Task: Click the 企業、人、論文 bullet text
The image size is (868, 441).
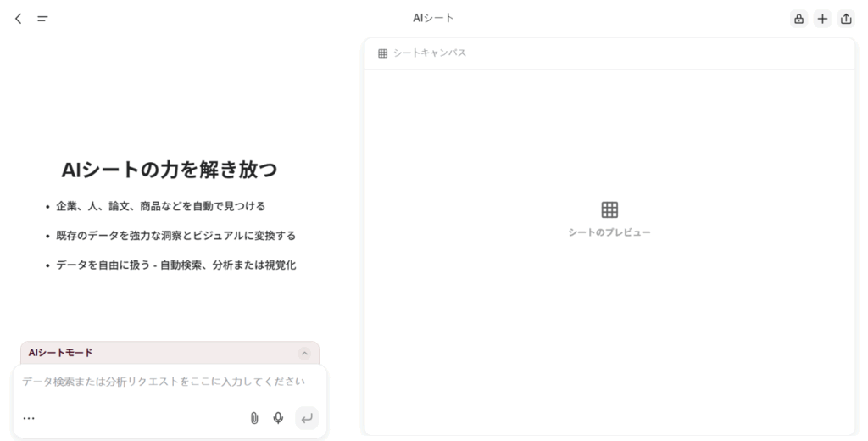Action: (x=161, y=206)
